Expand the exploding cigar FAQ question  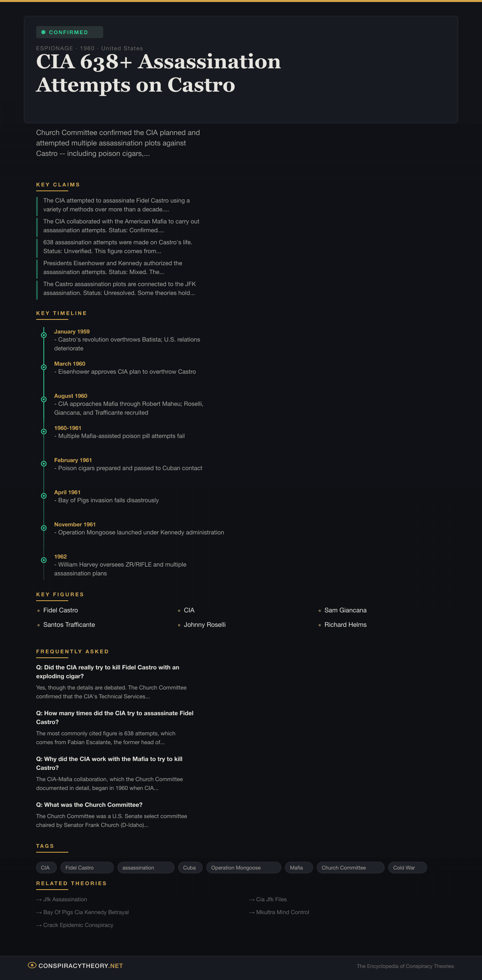108,671
